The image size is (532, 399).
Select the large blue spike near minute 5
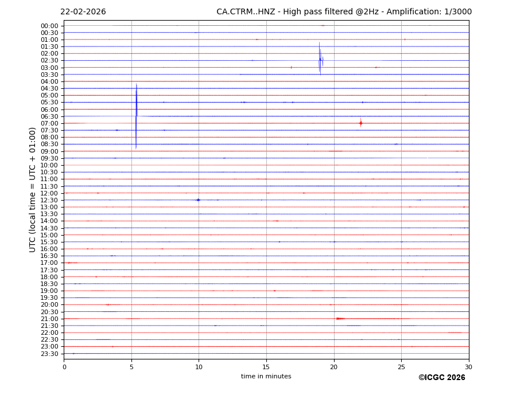coord(136,115)
